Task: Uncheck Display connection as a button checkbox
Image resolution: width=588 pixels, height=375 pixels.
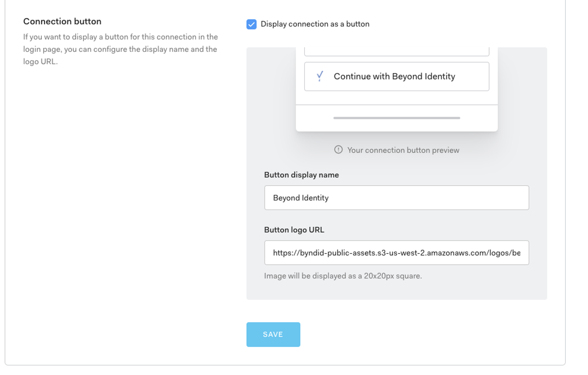Action: tap(251, 24)
